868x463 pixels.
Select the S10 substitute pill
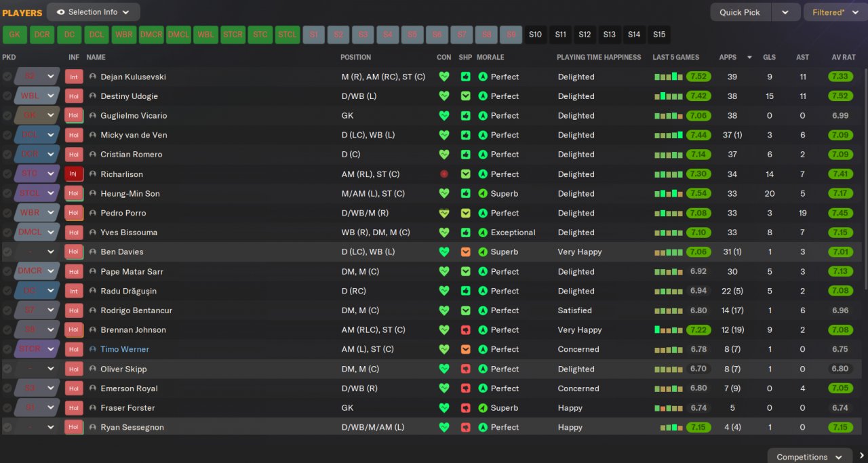pos(535,35)
